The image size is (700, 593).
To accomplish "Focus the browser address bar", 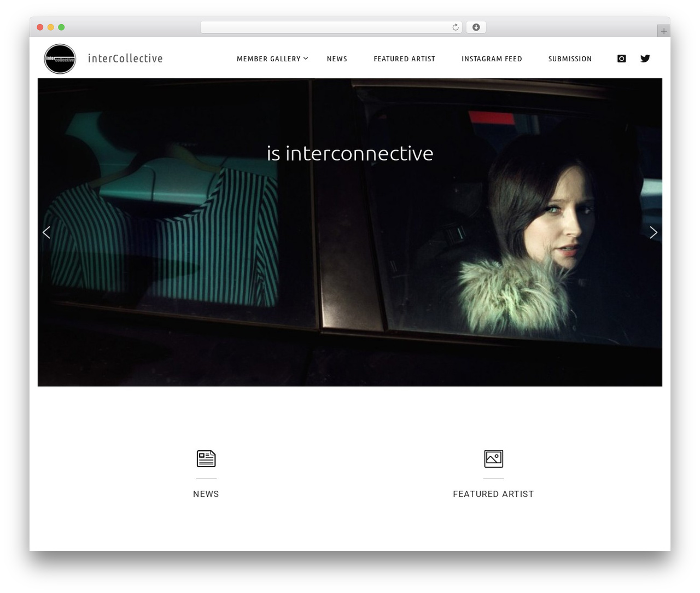I will pos(331,27).
